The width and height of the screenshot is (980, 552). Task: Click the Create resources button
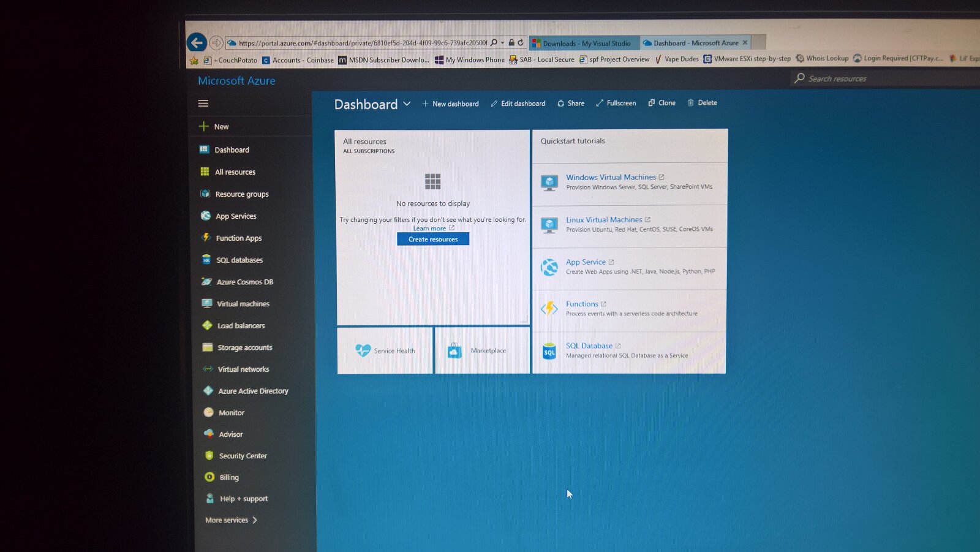433,239
